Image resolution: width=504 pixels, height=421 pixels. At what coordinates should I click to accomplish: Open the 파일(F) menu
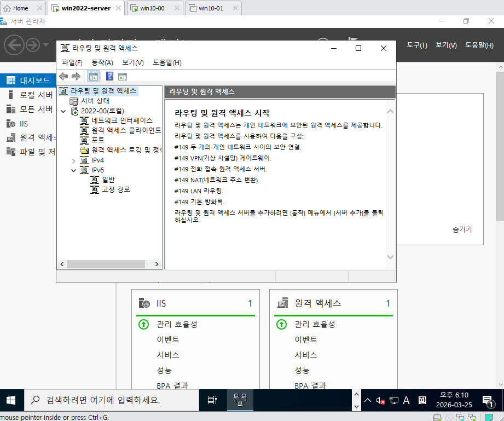(x=72, y=63)
